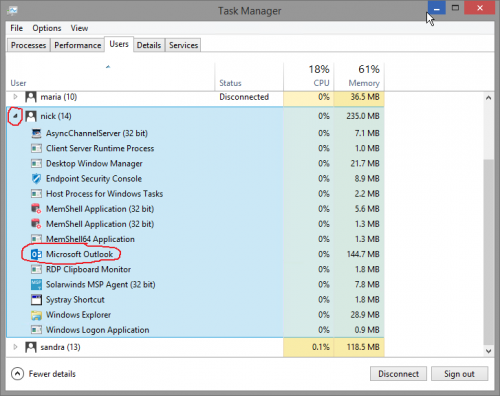Image resolution: width=500 pixels, height=396 pixels.
Task: Sort by the User column header
Action: click(110, 77)
